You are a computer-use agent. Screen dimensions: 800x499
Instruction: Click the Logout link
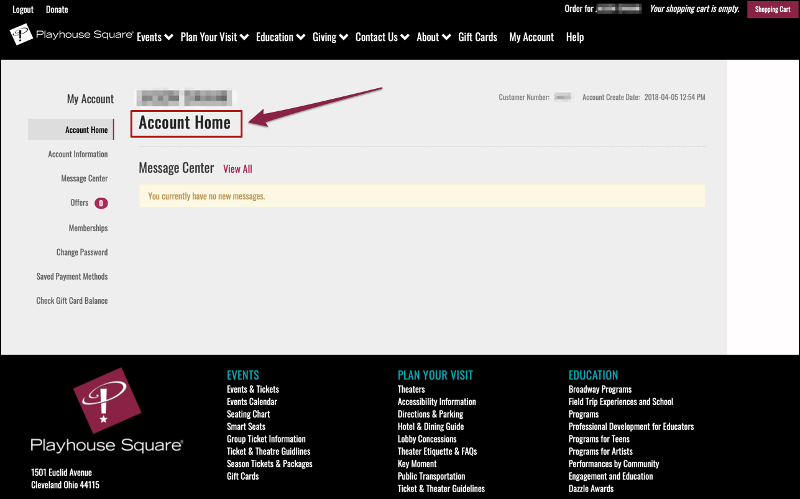(23, 9)
